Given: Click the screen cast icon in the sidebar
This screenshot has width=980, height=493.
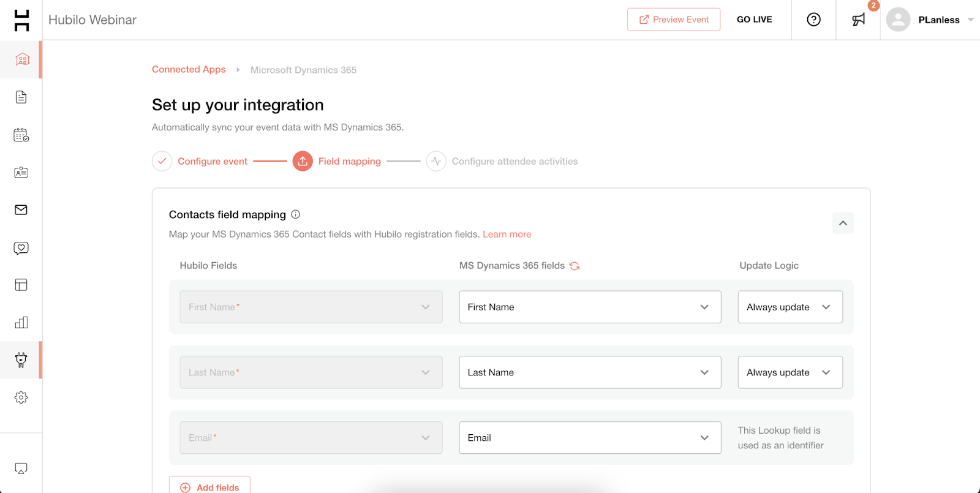Looking at the screenshot, I should click(x=21, y=469).
